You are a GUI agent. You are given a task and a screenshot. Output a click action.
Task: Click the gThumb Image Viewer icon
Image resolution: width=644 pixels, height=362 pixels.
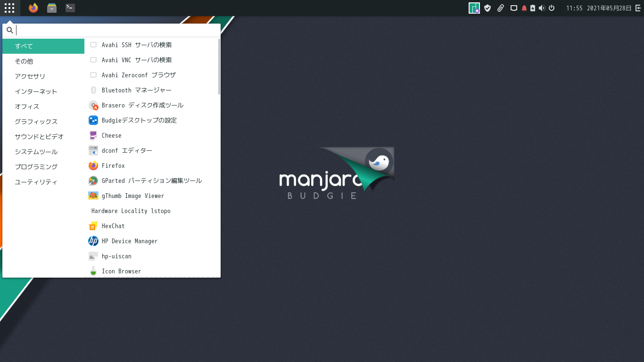click(x=93, y=196)
